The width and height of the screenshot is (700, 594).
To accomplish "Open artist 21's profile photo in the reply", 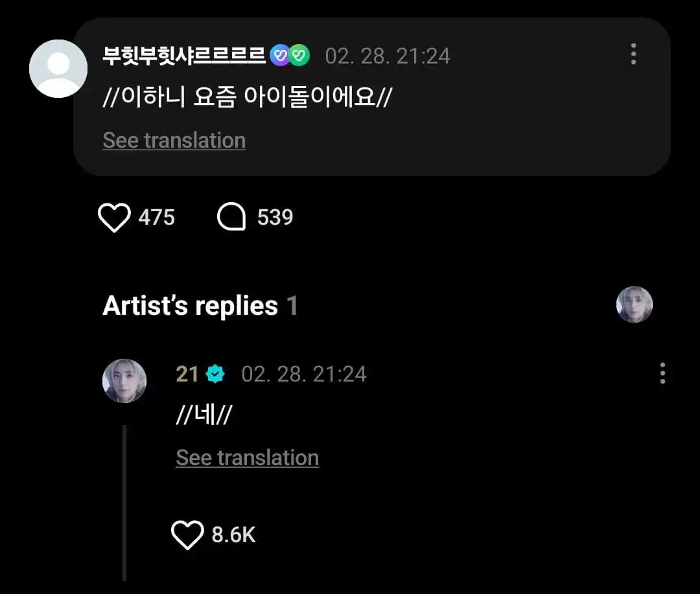I will point(124,381).
